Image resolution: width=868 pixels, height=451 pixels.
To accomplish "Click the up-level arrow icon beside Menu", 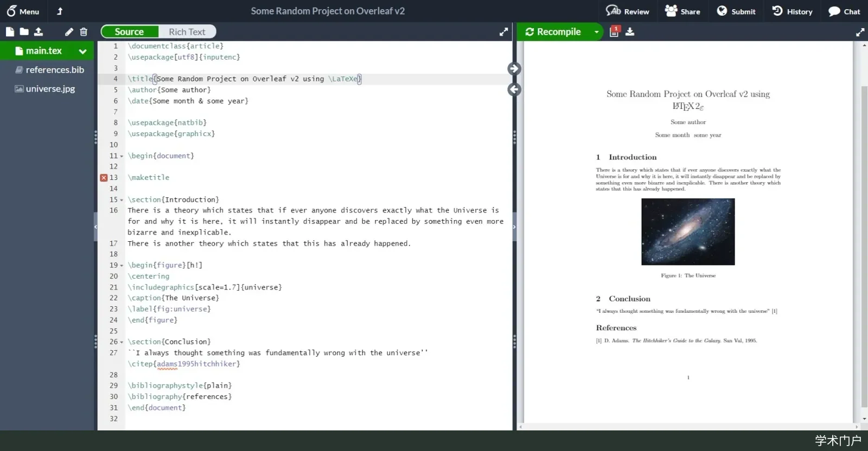I will [x=60, y=11].
